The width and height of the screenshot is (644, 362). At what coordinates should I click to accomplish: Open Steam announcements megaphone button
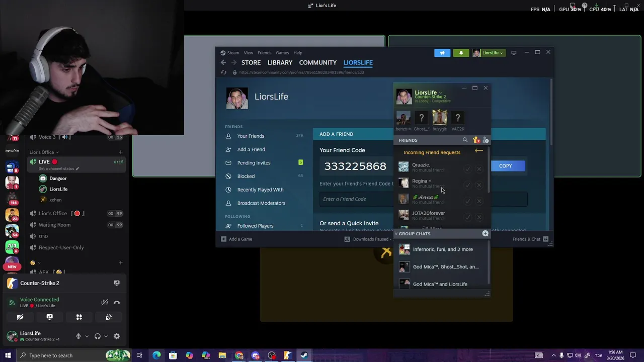point(442,53)
